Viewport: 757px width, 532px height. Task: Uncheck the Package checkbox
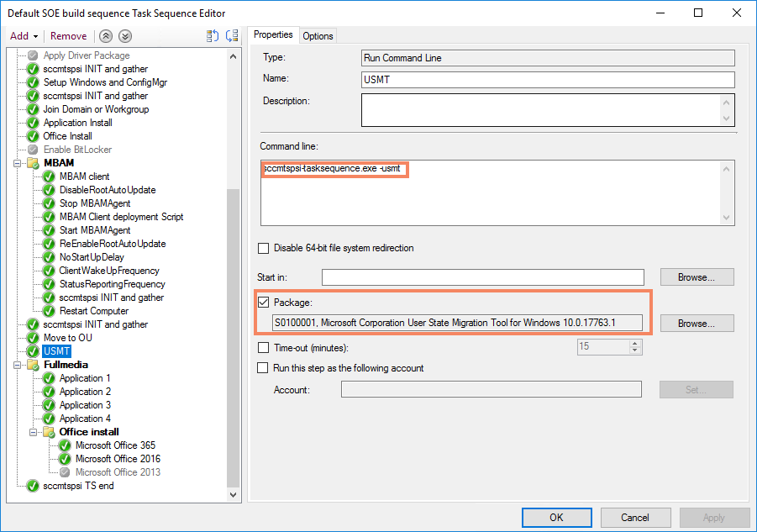264,303
